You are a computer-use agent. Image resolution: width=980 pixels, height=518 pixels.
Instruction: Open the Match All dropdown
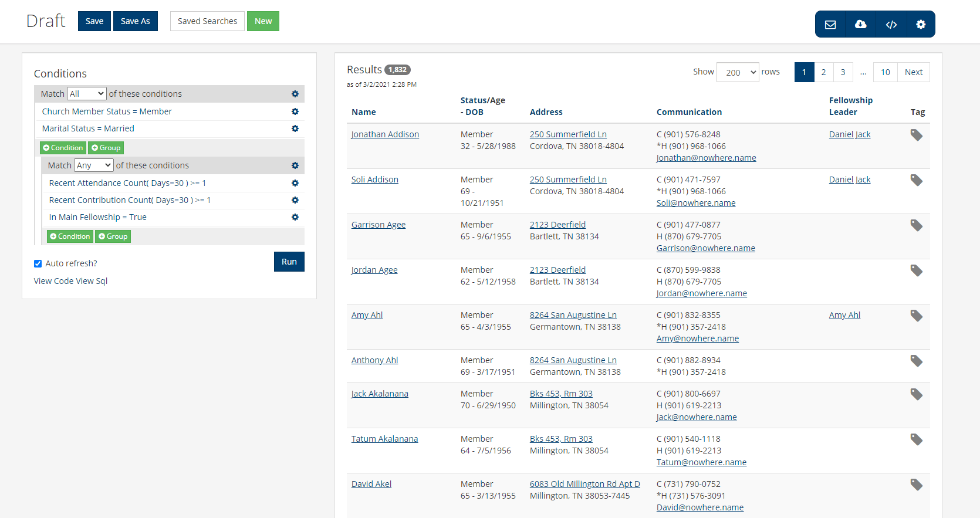click(87, 94)
